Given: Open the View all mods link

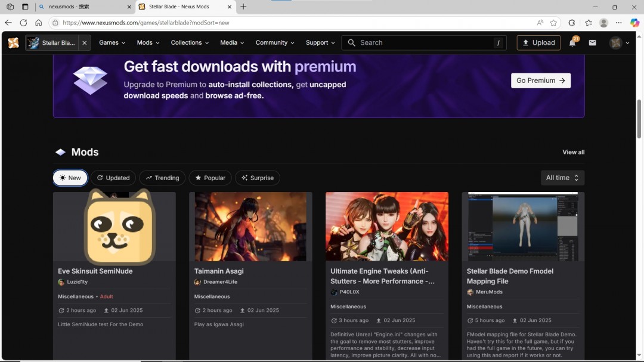Looking at the screenshot, I should coord(574,152).
